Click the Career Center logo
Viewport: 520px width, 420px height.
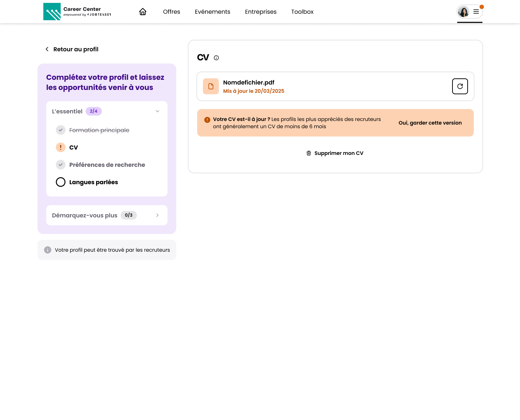77,12
